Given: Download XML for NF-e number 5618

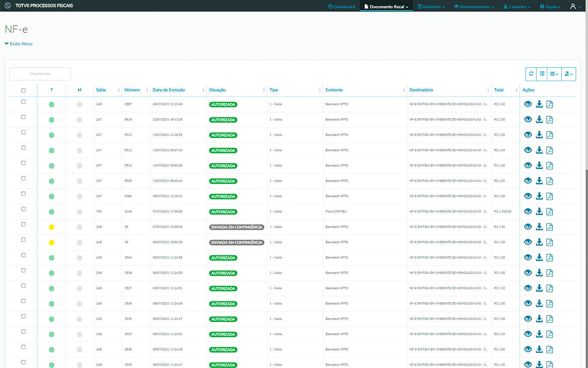Looking at the screenshot, I should pyautogui.click(x=539, y=119).
